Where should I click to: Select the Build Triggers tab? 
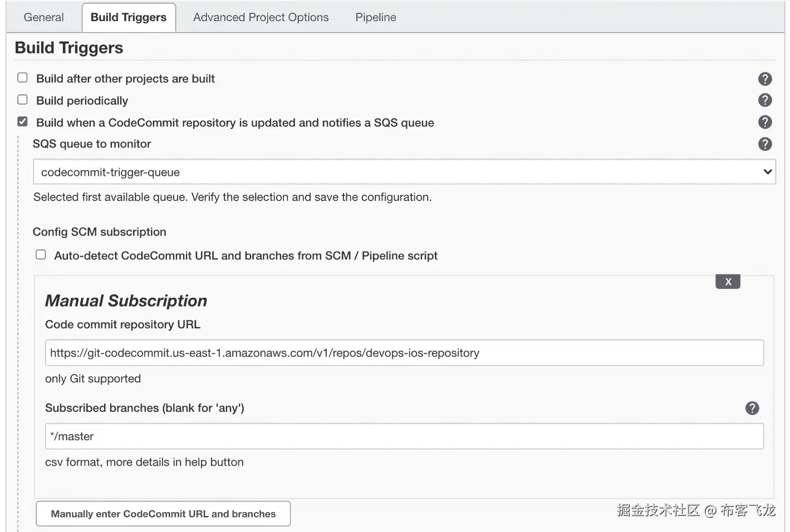point(129,17)
